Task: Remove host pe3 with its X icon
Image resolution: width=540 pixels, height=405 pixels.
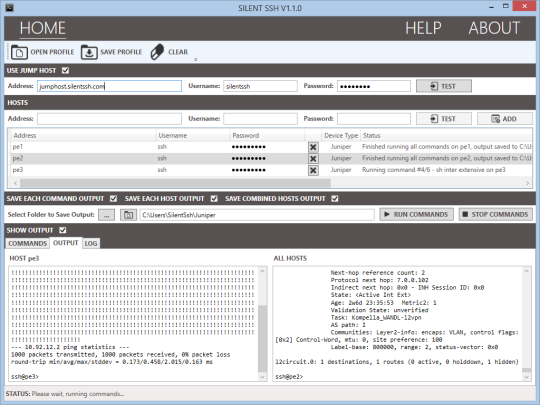Action: [313, 170]
